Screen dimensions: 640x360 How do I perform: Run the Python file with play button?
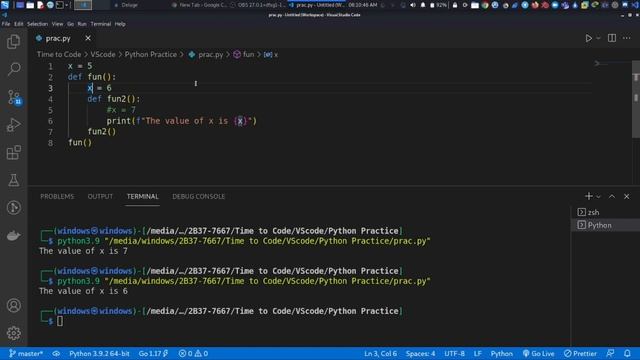[588, 38]
